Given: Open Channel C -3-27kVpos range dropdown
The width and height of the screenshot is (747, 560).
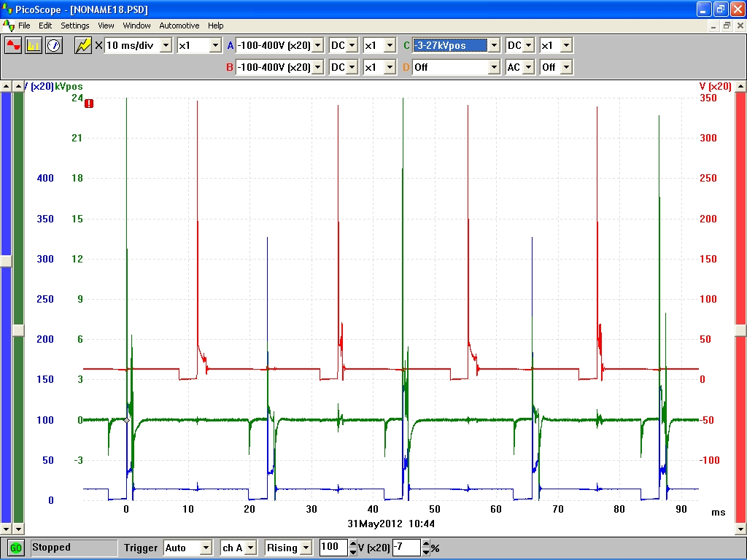Looking at the screenshot, I should (494, 45).
